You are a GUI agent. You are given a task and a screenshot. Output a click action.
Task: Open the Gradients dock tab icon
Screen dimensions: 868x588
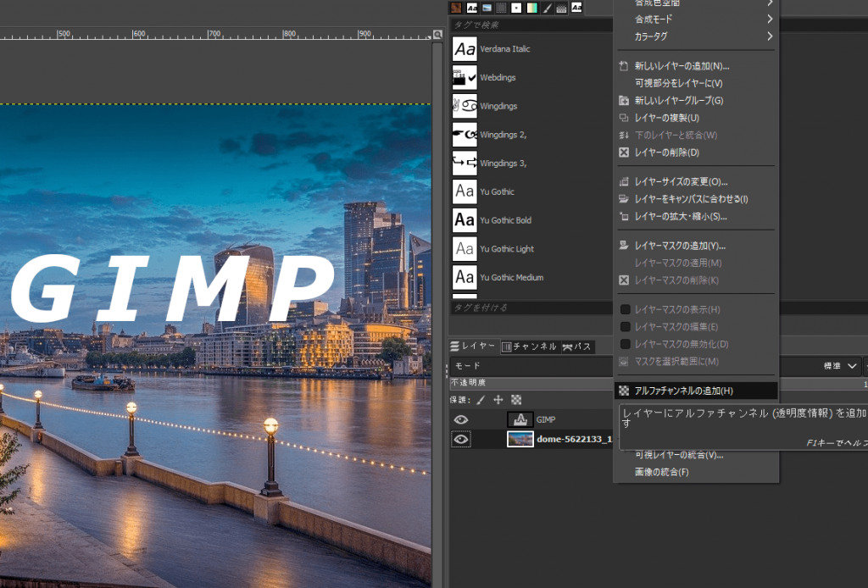(531, 8)
